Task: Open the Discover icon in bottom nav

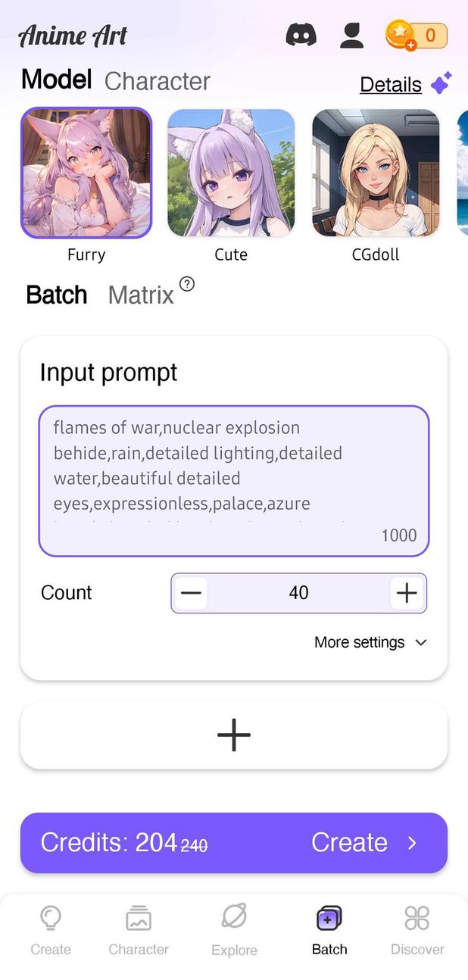Action: [417, 918]
